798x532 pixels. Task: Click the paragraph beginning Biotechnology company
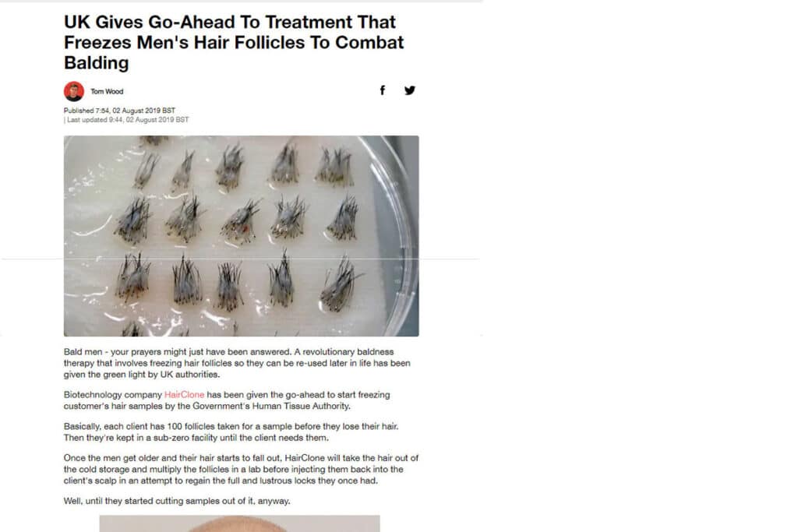[x=227, y=400]
